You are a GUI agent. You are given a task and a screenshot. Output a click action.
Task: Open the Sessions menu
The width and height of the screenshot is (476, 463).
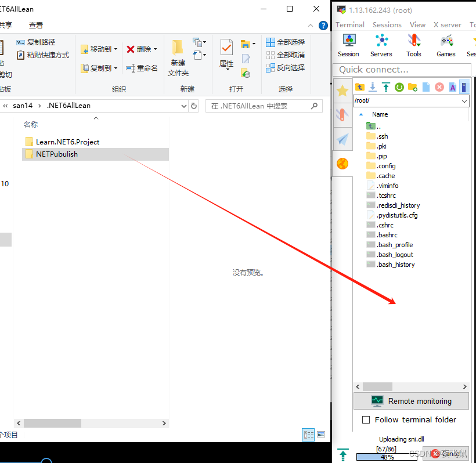tap(387, 24)
